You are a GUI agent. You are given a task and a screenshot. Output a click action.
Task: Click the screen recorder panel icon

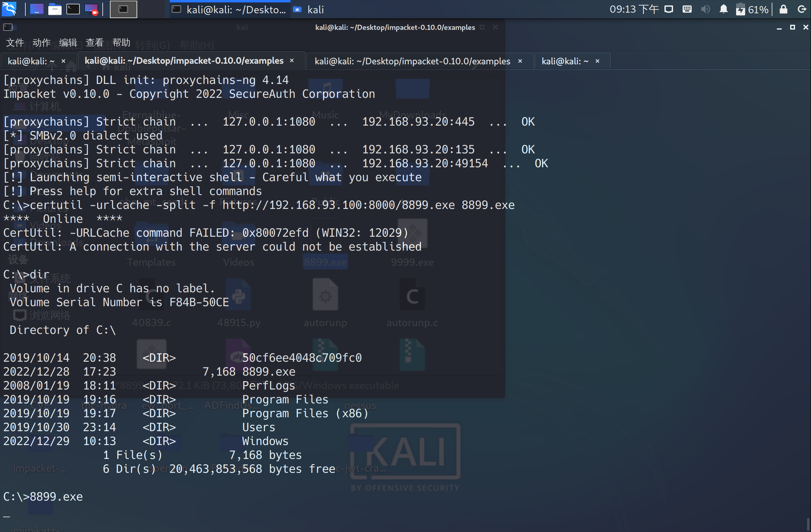91,9
